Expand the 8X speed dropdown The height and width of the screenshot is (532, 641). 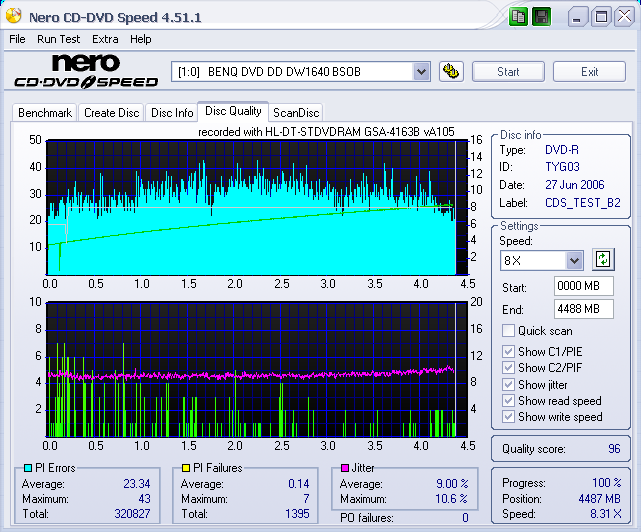click(574, 260)
